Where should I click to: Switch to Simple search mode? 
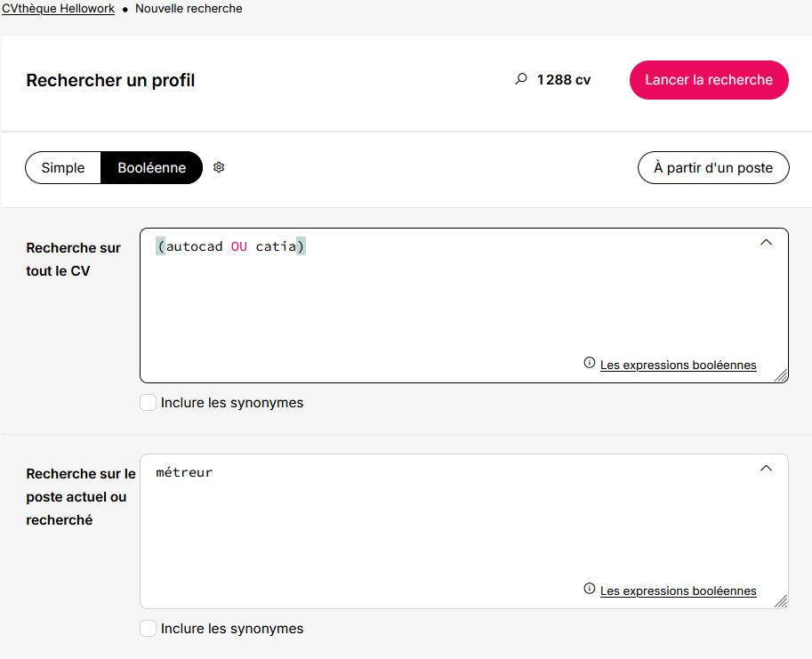(63, 168)
